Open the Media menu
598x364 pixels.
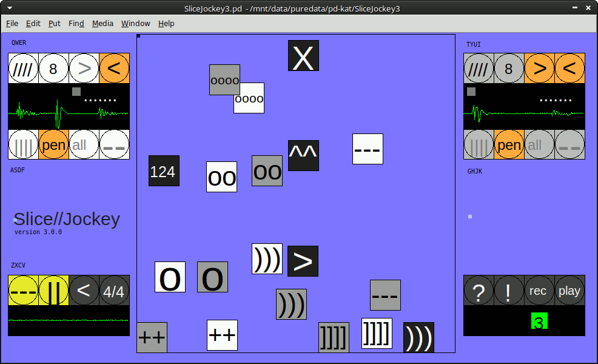(102, 24)
